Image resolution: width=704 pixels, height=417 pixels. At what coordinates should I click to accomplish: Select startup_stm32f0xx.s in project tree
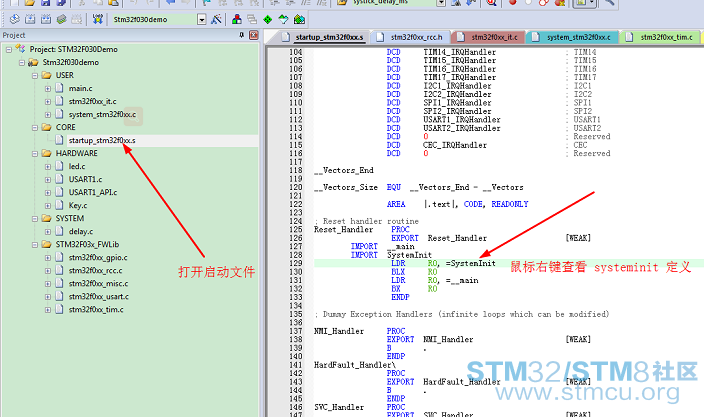102,140
